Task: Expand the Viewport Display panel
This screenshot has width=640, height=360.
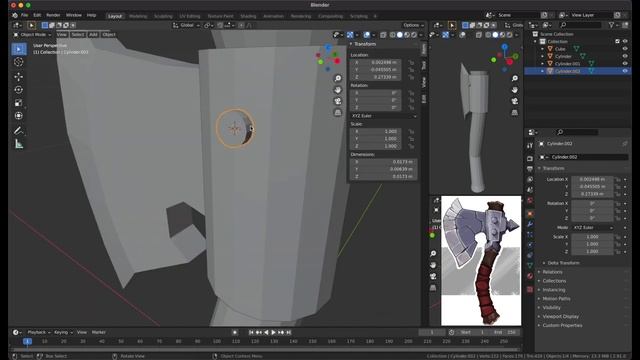Action: [560, 316]
